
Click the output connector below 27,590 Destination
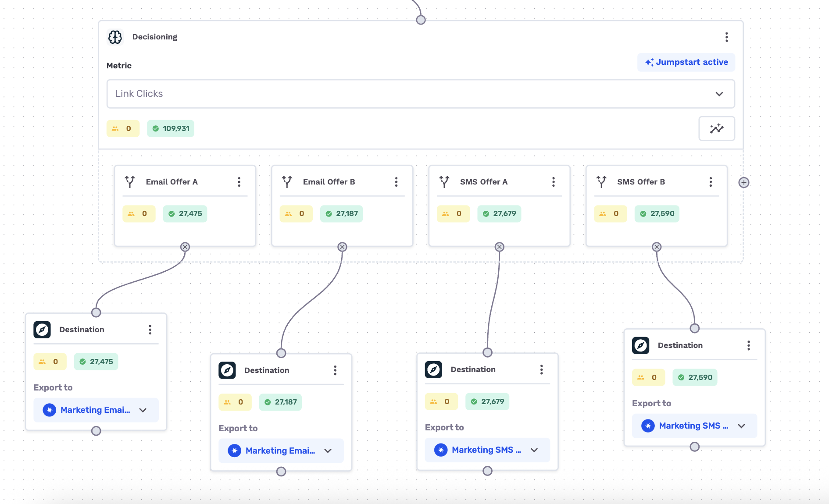point(694,447)
